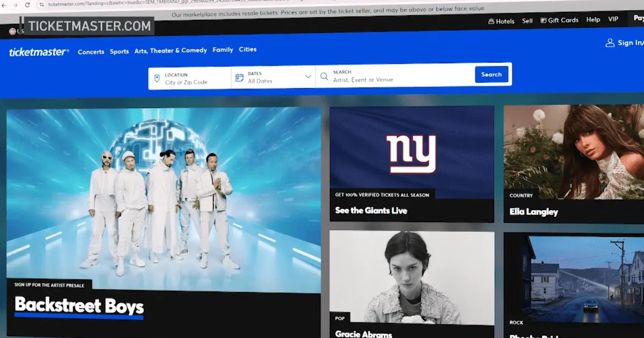Open the Concerts menu
644x338 pixels.
pos(91,52)
